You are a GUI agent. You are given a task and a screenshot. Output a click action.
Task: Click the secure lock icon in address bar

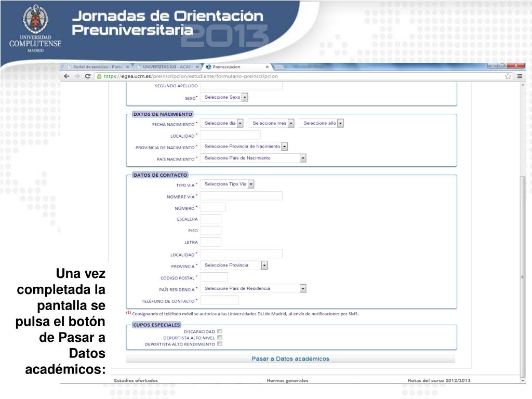coord(99,76)
